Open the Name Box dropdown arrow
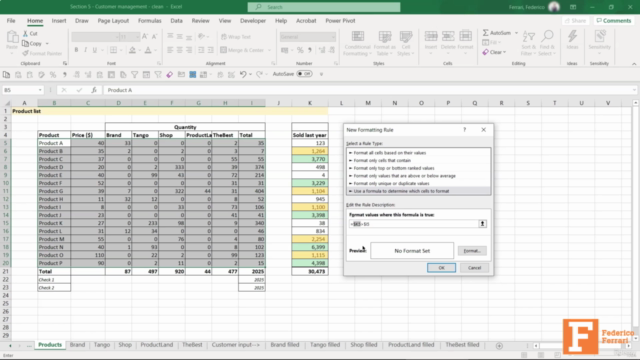Viewport: 640px width, 360px height. [x=40, y=90]
